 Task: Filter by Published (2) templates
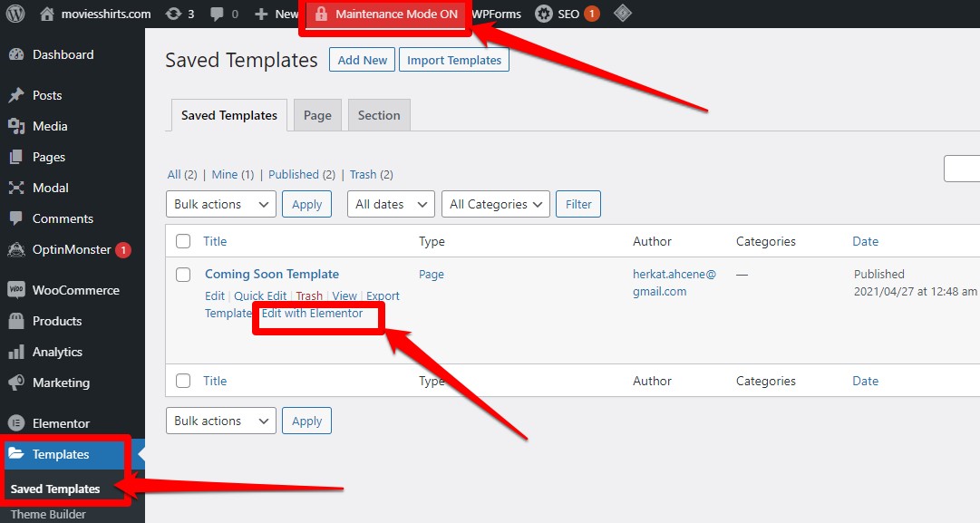(302, 174)
